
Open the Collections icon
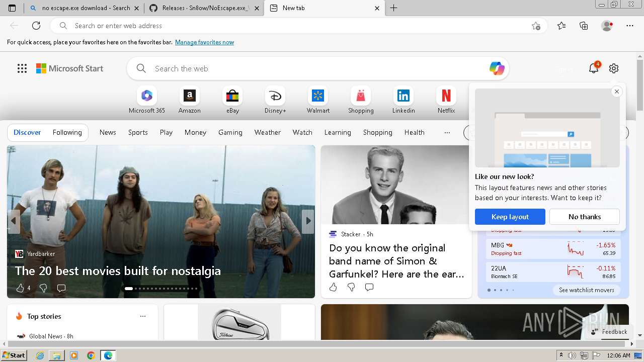tap(584, 26)
